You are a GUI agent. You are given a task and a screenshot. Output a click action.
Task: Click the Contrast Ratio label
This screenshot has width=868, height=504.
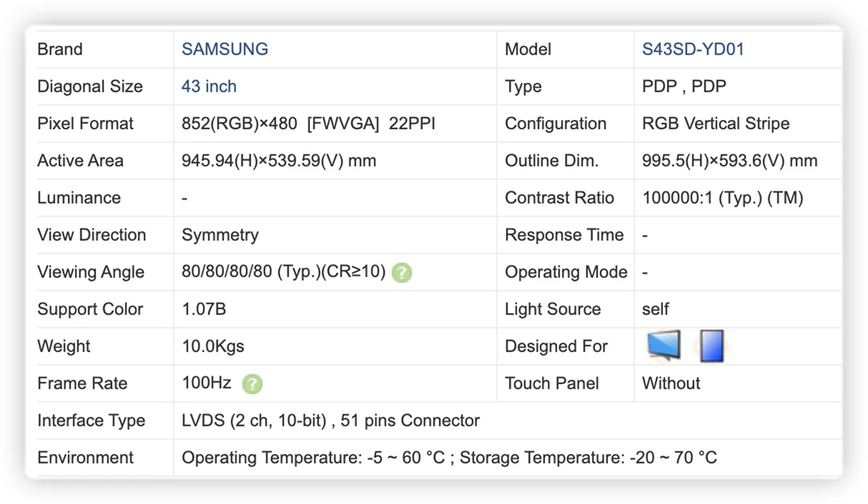pos(559,197)
